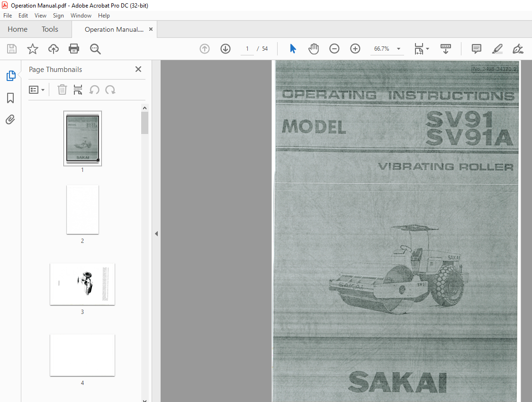Image resolution: width=532 pixels, height=402 pixels.
Task: Open fit page options tool
Action: [419, 49]
